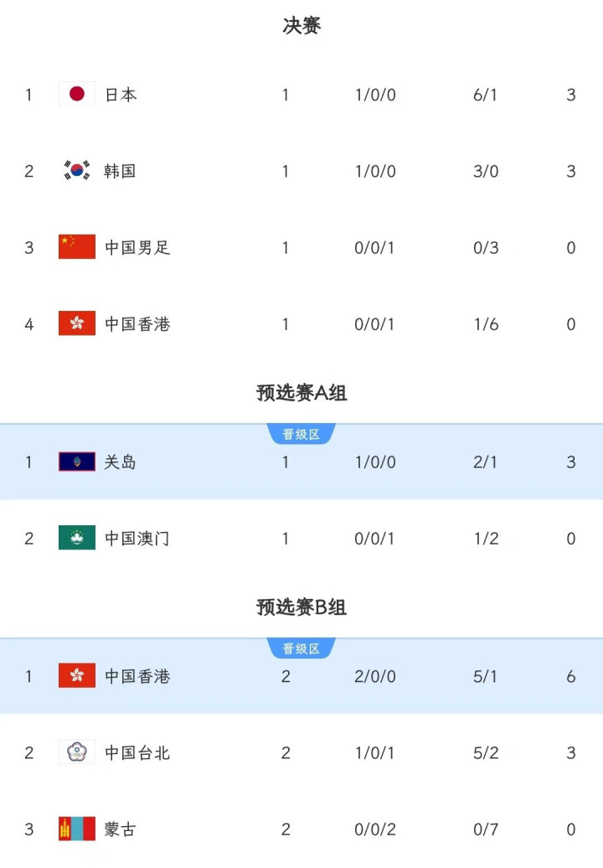This screenshot has width=603, height=868.
Task: Click the South Korea flag icon
Action: pos(77,171)
